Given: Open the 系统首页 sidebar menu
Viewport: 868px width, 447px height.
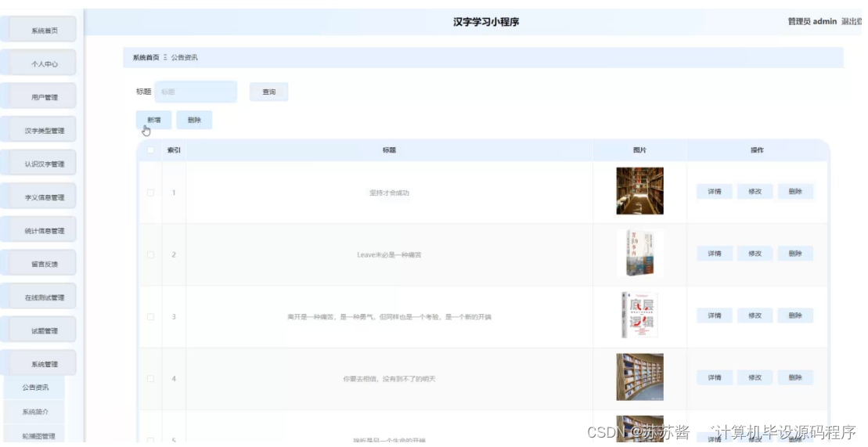Looking at the screenshot, I should coord(39,30).
